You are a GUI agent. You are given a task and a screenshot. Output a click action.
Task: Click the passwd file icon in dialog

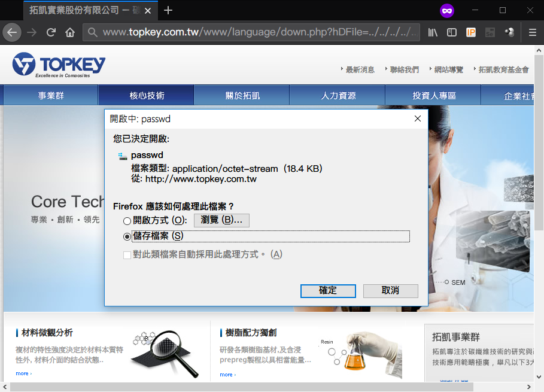pyautogui.click(x=123, y=156)
